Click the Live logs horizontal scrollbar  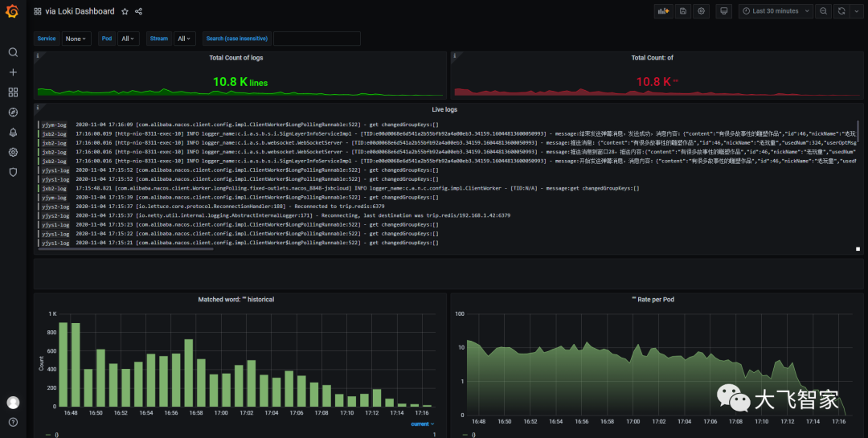tap(125, 249)
